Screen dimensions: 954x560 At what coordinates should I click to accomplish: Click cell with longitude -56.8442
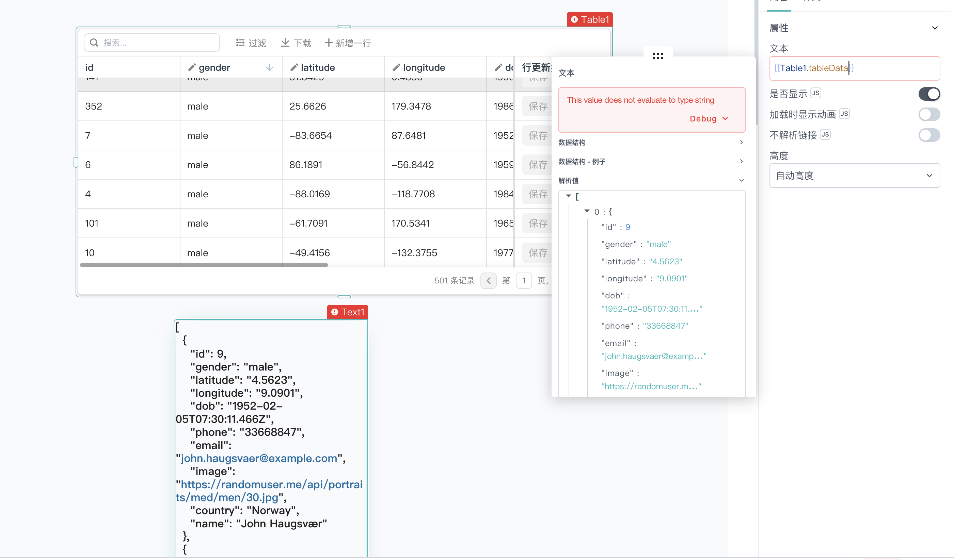(x=435, y=165)
